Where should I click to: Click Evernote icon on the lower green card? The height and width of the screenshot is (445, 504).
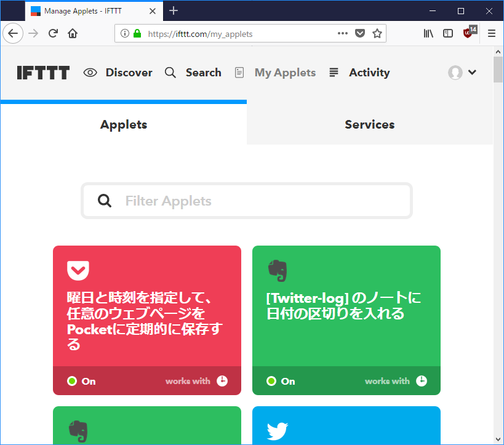(x=78, y=431)
